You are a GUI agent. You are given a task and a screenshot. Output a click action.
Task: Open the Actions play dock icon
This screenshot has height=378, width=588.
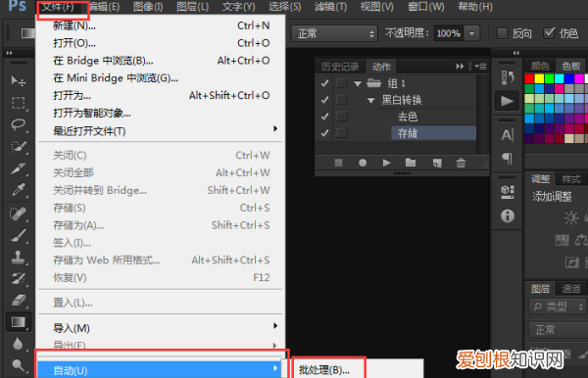click(507, 101)
